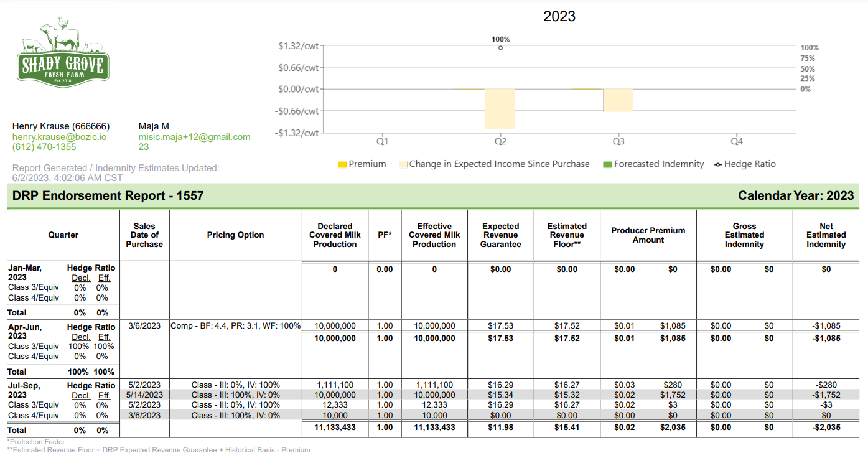Click Effective Covered Milk Production header
Image resolution: width=868 pixels, height=458 pixels.
pos(434,235)
